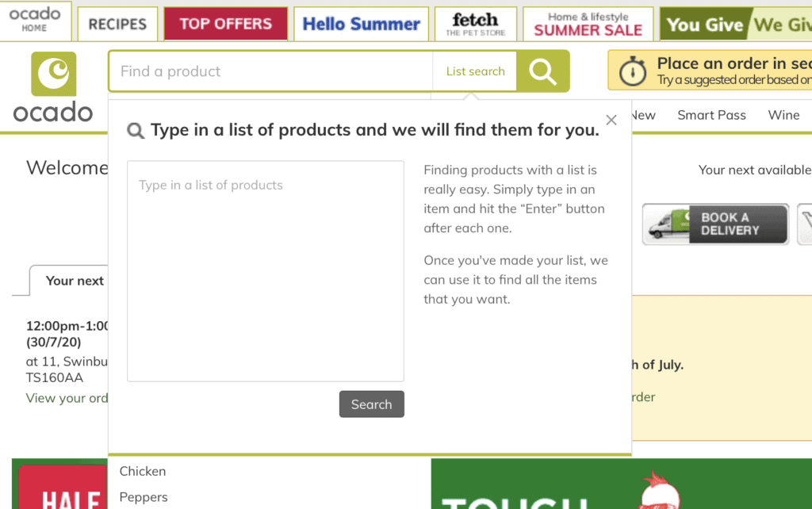The image size is (812, 509).
Task: Open the Top Offers tab
Action: (x=225, y=24)
